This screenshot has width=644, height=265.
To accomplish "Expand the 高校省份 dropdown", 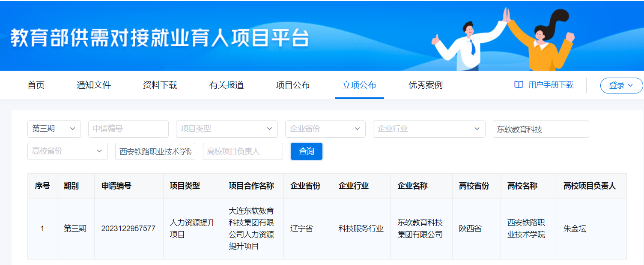I will (x=67, y=151).
